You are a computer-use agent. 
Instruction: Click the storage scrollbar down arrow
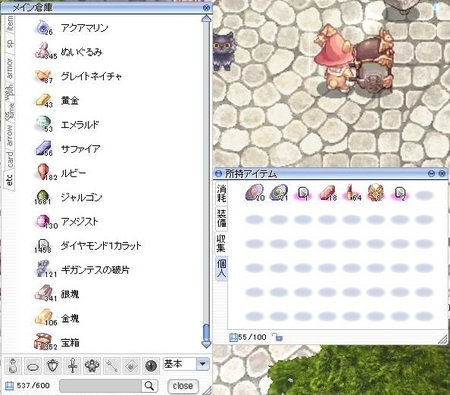click(x=206, y=344)
